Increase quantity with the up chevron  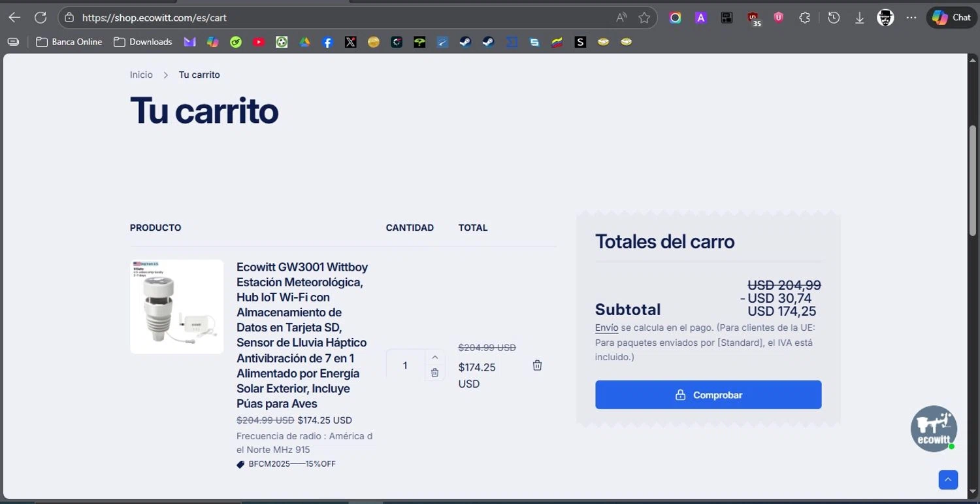pyautogui.click(x=435, y=358)
